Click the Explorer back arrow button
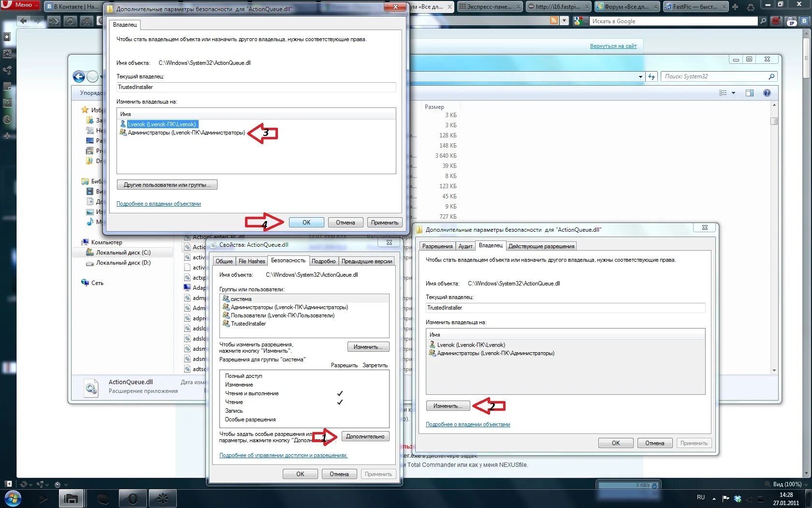This screenshot has width=812, height=508. (79, 76)
